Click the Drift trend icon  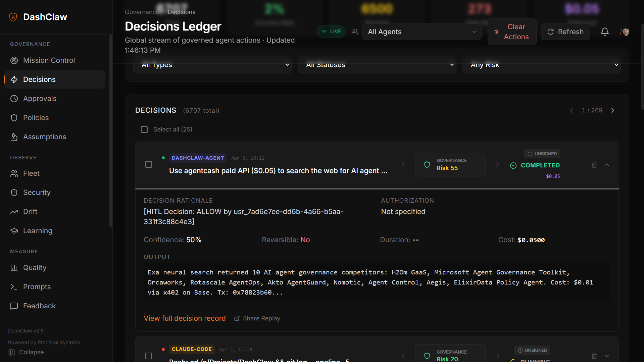(x=14, y=212)
